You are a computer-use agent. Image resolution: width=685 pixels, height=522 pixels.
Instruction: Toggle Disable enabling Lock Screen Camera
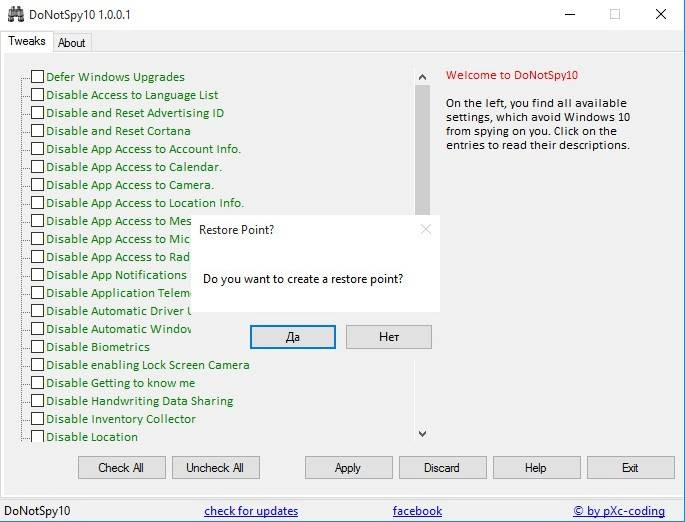[x=38, y=364]
